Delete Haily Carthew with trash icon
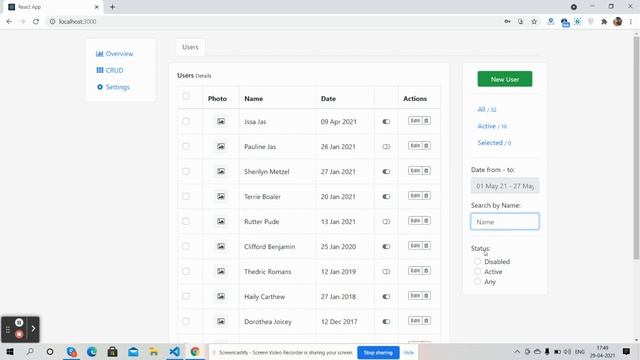The width and height of the screenshot is (640, 360). click(426, 296)
